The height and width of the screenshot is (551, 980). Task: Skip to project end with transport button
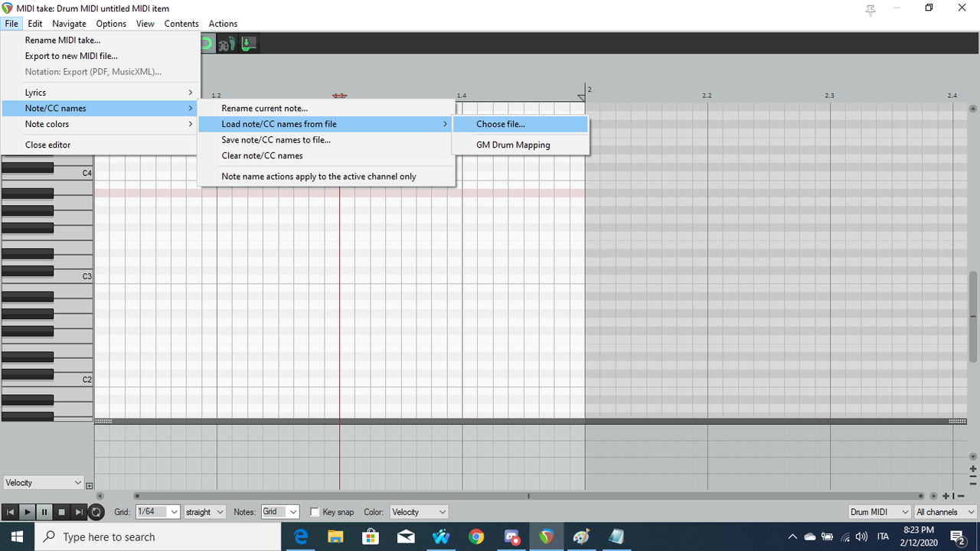pyautogui.click(x=77, y=511)
